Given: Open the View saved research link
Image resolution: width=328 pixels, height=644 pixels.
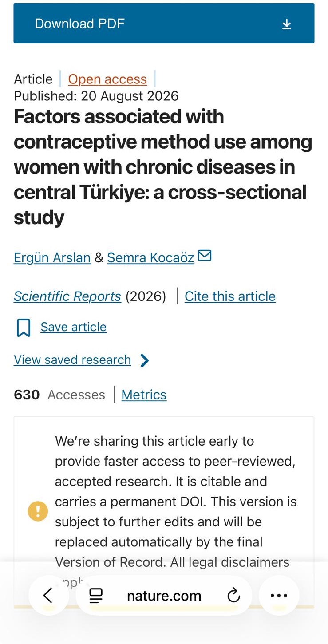Looking at the screenshot, I should (72, 360).
